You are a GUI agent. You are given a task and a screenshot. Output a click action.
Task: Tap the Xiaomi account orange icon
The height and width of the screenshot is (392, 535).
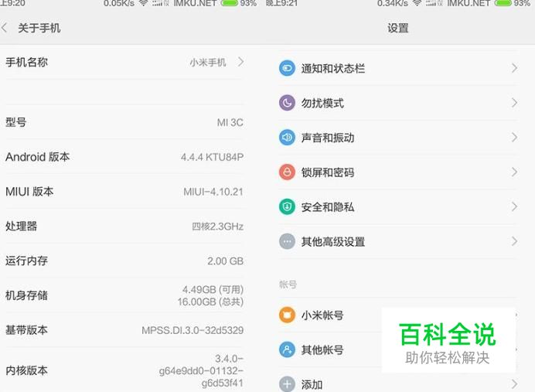[287, 315]
